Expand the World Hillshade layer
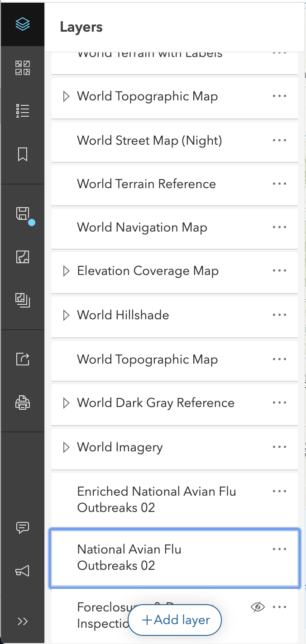The image size is (306, 644). 66,315
